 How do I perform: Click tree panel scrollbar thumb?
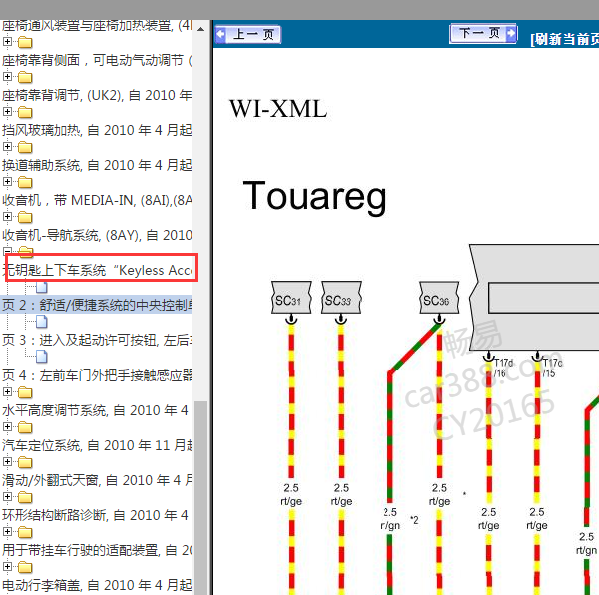pos(200,498)
